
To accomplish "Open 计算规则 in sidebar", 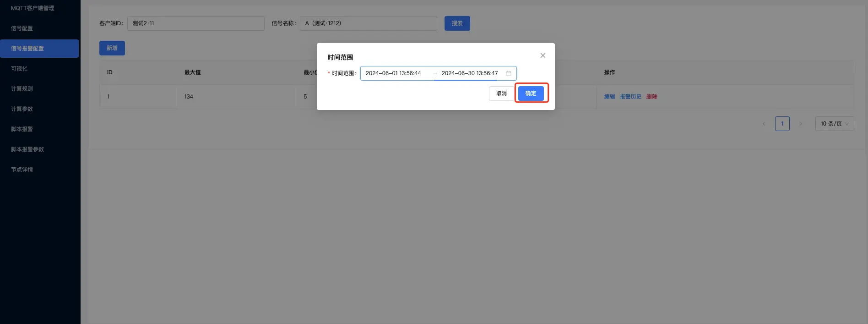I will (22, 89).
